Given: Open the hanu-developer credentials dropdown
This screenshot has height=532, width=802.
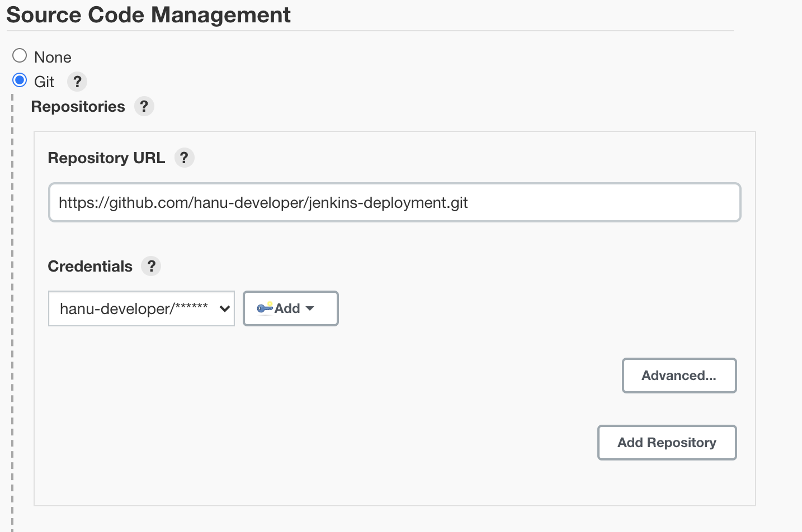Looking at the screenshot, I should 141,308.
